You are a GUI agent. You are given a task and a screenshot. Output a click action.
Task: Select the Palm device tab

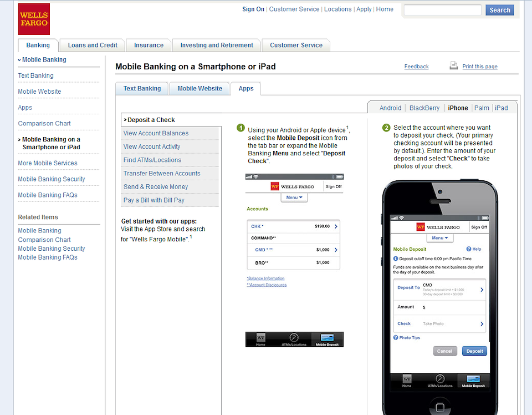pyautogui.click(x=482, y=108)
